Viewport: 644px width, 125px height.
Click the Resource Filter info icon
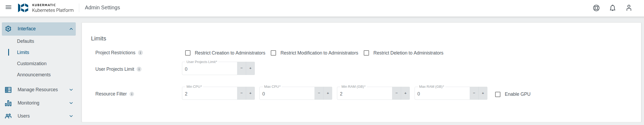(x=132, y=94)
